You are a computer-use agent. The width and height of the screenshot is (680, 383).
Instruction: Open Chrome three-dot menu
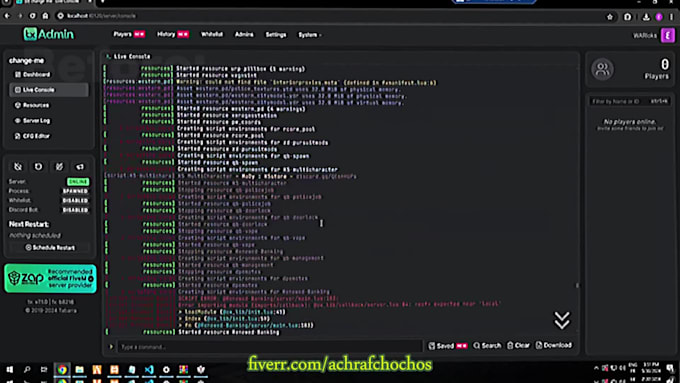coord(671,16)
